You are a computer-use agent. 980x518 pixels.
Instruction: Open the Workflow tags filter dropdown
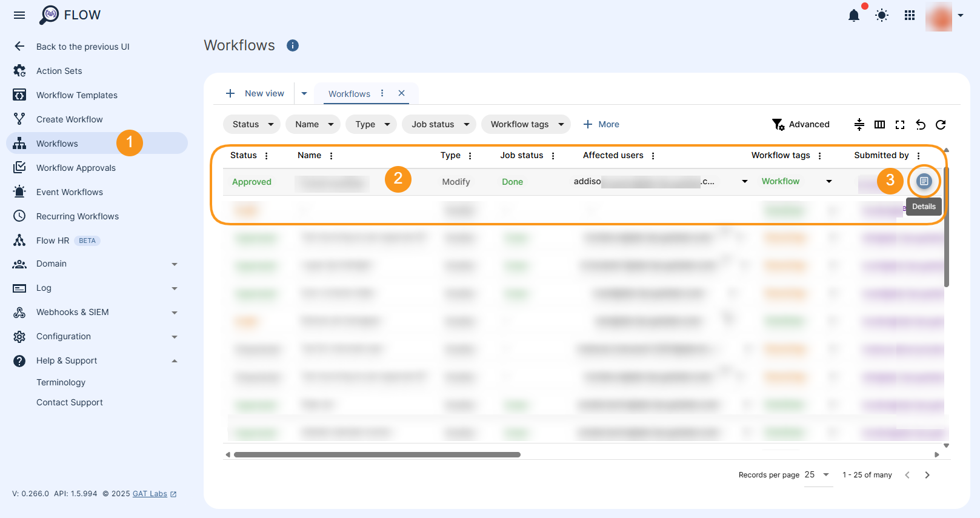point(526,124)
